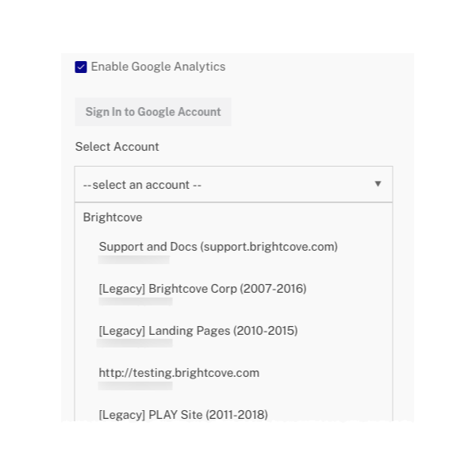Click the 'Enable Google Analytics' label text
The image size is (476, 476).
(x=158, y=67)
